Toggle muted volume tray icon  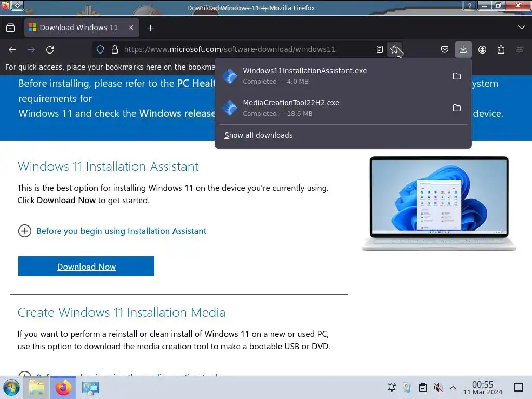click(438, 388)
